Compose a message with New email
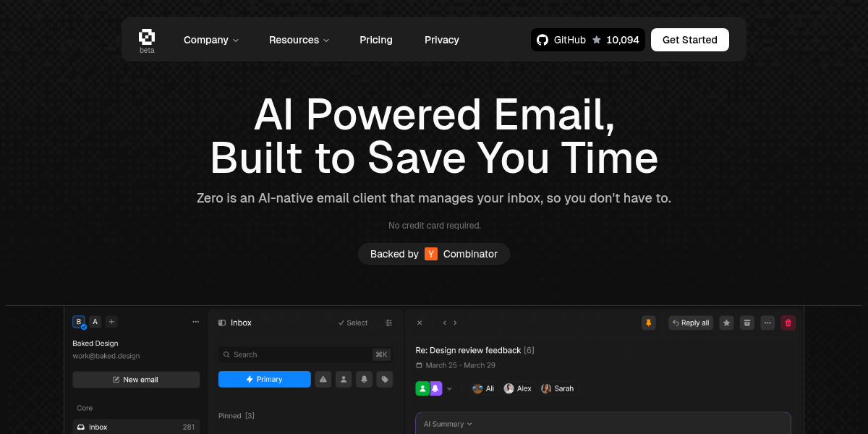Image resolution: width=868 pixels, height=434 pixels. pyautogui.click(x=136, y=379)
